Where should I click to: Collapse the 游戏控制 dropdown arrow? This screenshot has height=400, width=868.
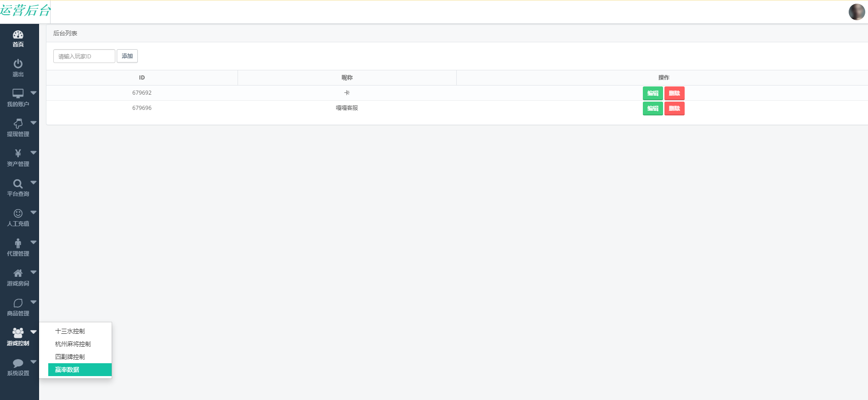34,332
